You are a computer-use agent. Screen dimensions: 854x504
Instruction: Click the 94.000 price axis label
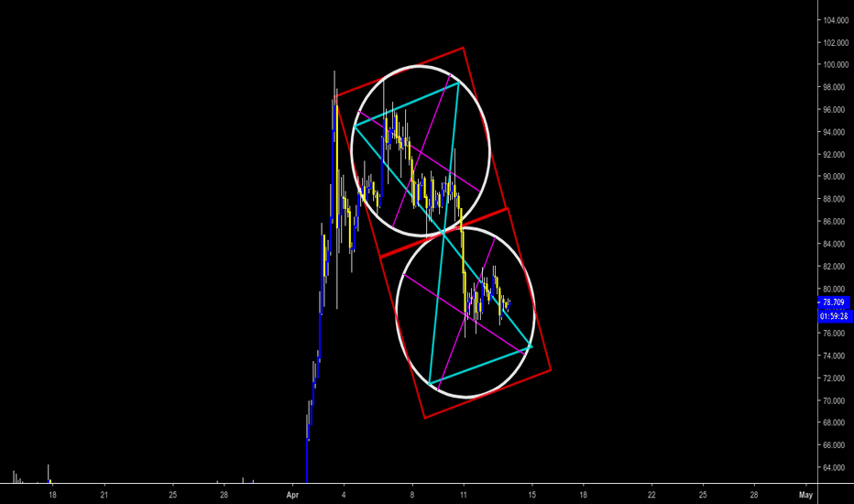(x=836, y=132)
